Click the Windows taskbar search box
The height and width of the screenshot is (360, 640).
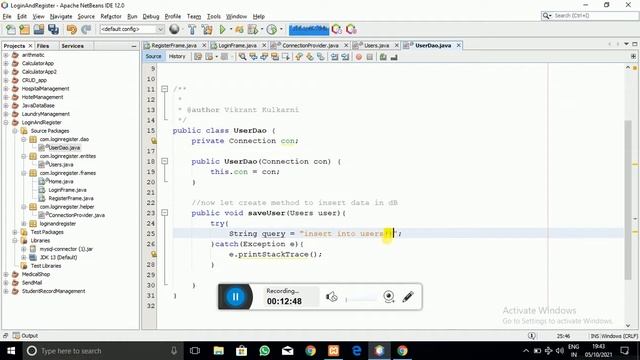102,351
